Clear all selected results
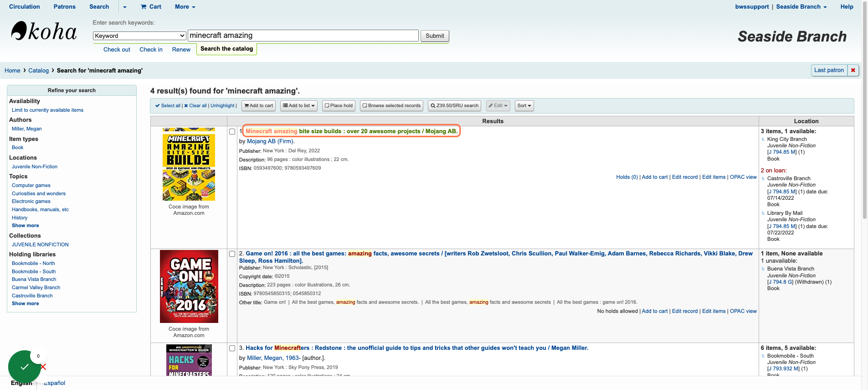This screenshot has width=868, height=390. [x=195, y=106]
